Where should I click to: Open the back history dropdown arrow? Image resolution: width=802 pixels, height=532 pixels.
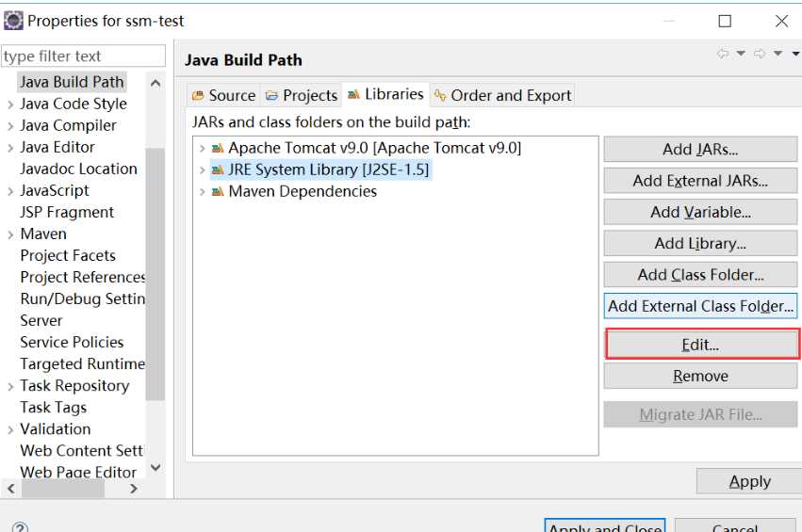[741, 54]
